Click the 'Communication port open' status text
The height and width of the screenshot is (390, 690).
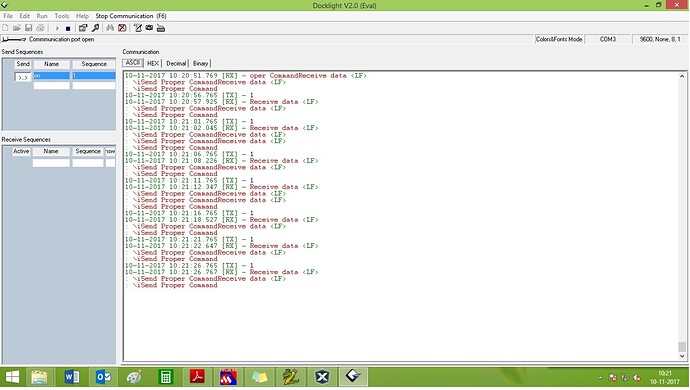[62, 39]
